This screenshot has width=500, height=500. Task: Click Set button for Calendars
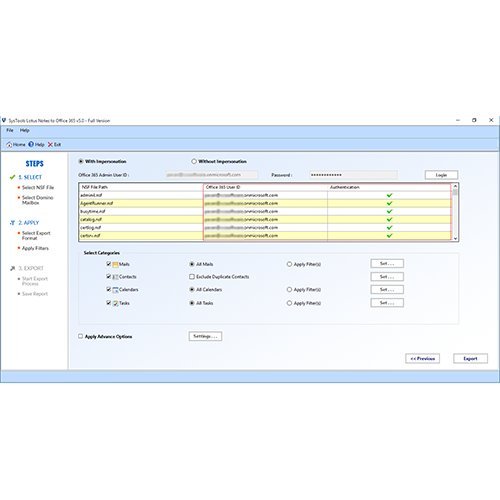tap(387, 290)
